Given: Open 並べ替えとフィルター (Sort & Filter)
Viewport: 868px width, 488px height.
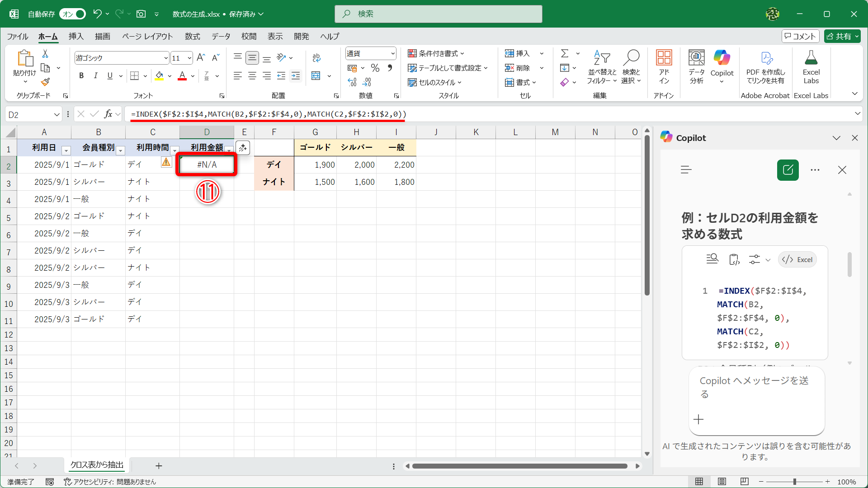Looking at the screenshot, I should coord(602,68).
